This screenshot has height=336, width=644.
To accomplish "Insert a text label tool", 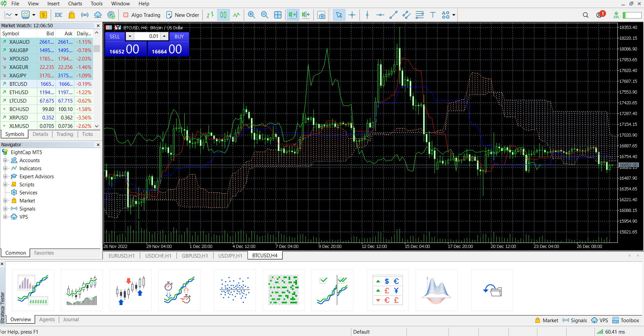I will (433, 15).
